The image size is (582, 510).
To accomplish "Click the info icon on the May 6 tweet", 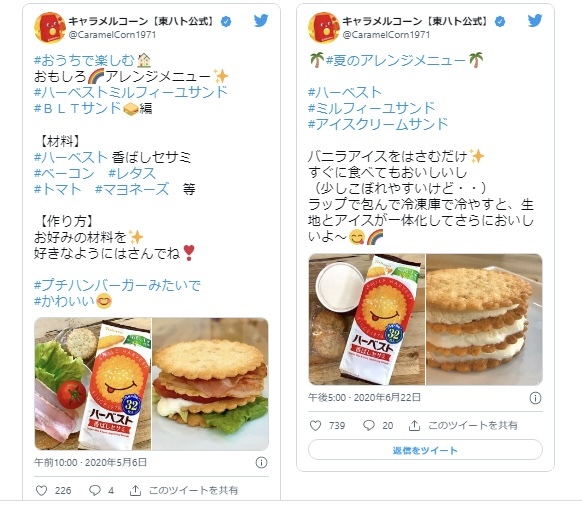I will [261, 462].
